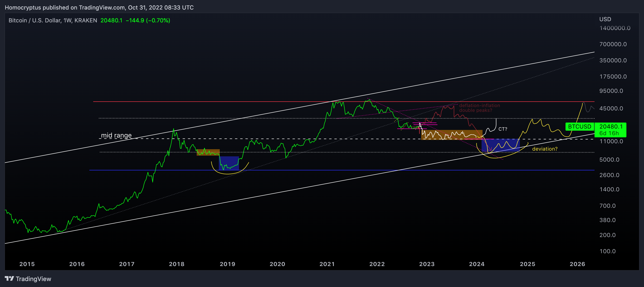Click the 'deflation-inflation double peaks?' note
The height and width of the screenshot is (287, 644).
tap(479, 108)
